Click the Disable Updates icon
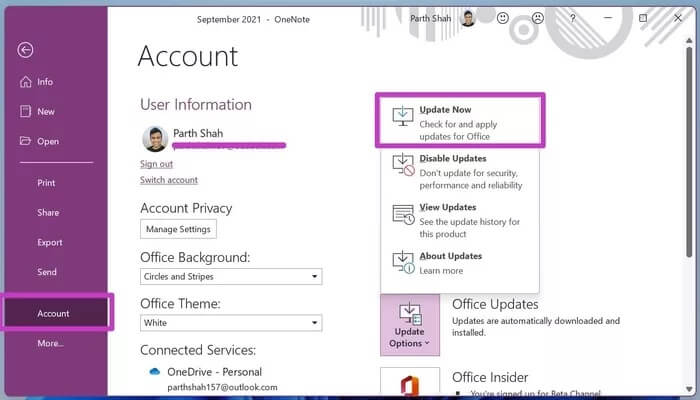This screenshot has width=700, height=400. tap(402, 166)
